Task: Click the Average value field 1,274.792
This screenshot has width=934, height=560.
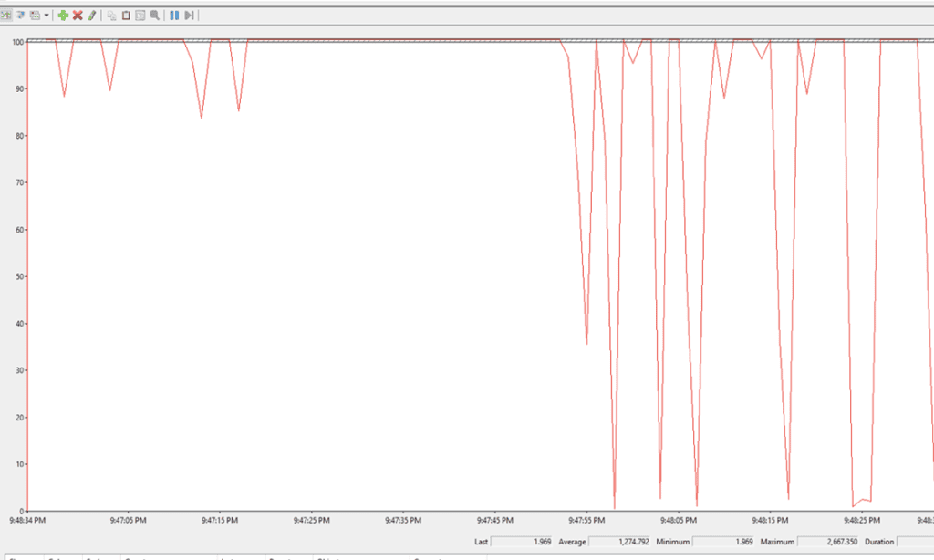Action: click(x=619, y=542)
